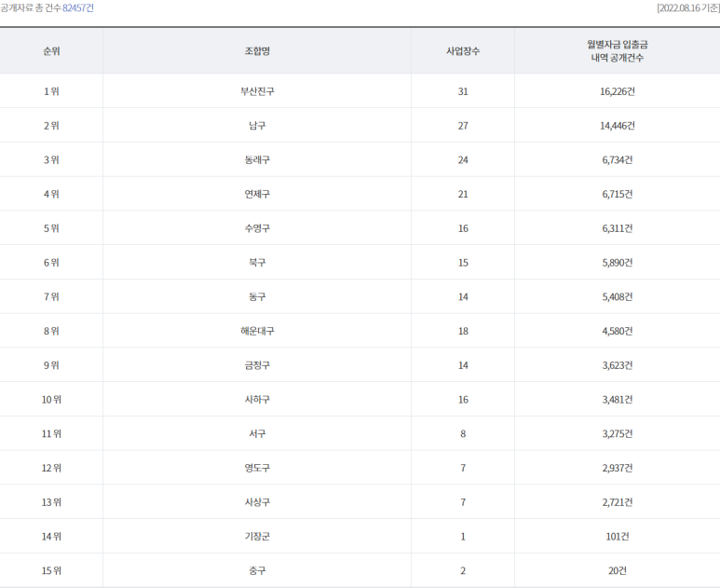This screenshot has width=720, height=588.
Task: Click the 2,937건 value
Action: (x=618, y=468)
